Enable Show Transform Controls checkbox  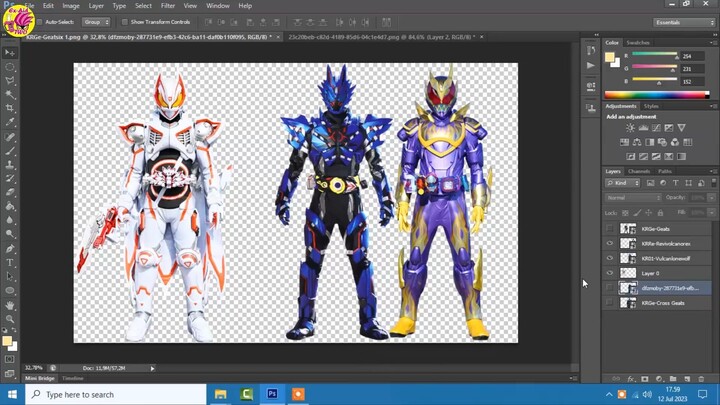(124, 22)
